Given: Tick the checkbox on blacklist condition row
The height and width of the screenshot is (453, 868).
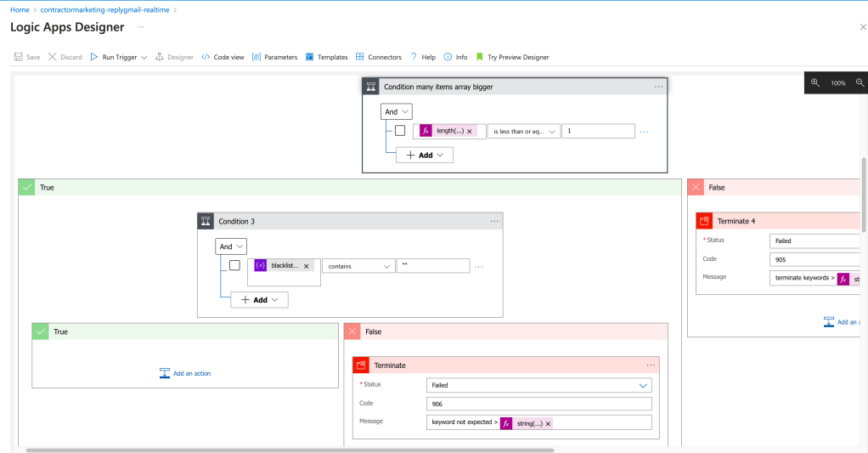Looking at the screenshot, I should pyautogui.click(x=234, y=265).
